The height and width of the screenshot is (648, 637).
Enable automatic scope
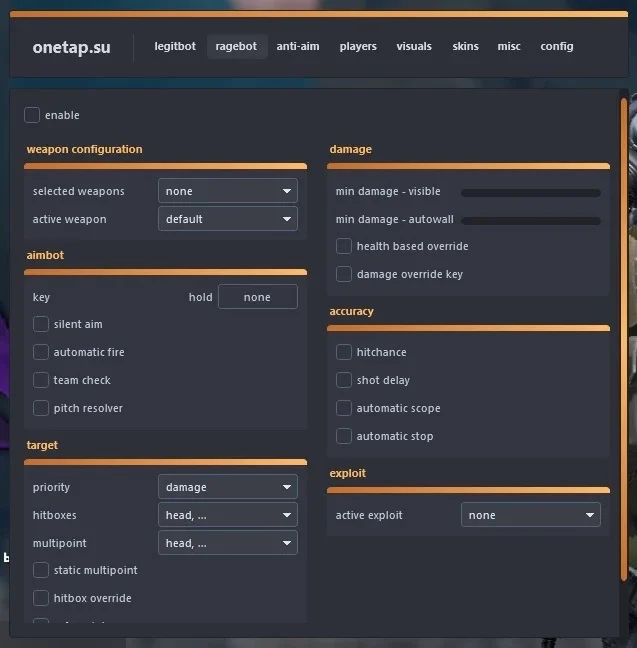tap(344, 408)
